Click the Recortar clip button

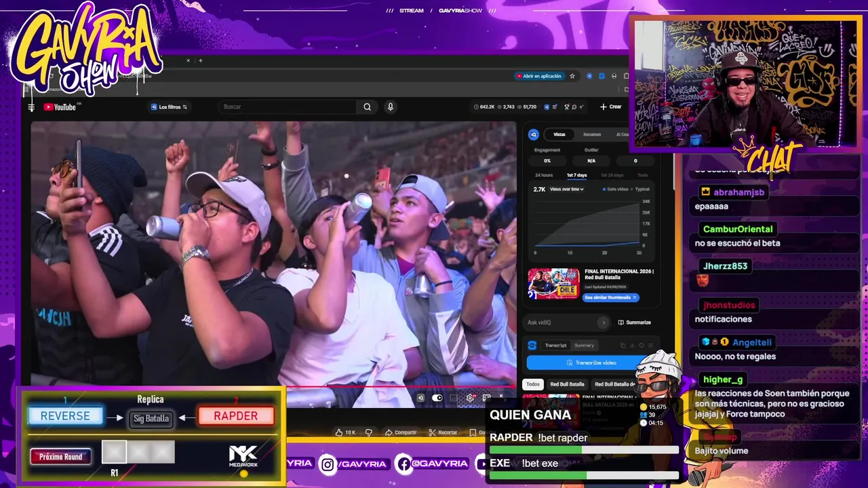[x=443, y=432]
